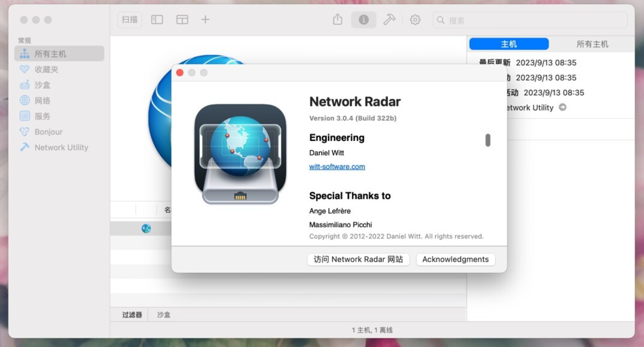644x347 pixels.
Task: Select 所有主机 in the sidebar
Action: (x=59, y=54)
